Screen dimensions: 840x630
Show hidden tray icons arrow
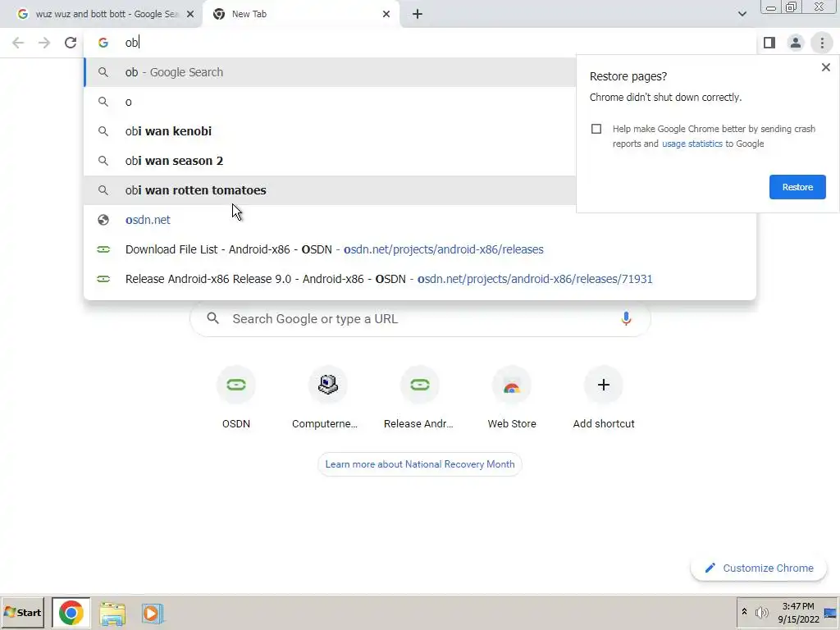pyautogui.click(x=744, y=612)
